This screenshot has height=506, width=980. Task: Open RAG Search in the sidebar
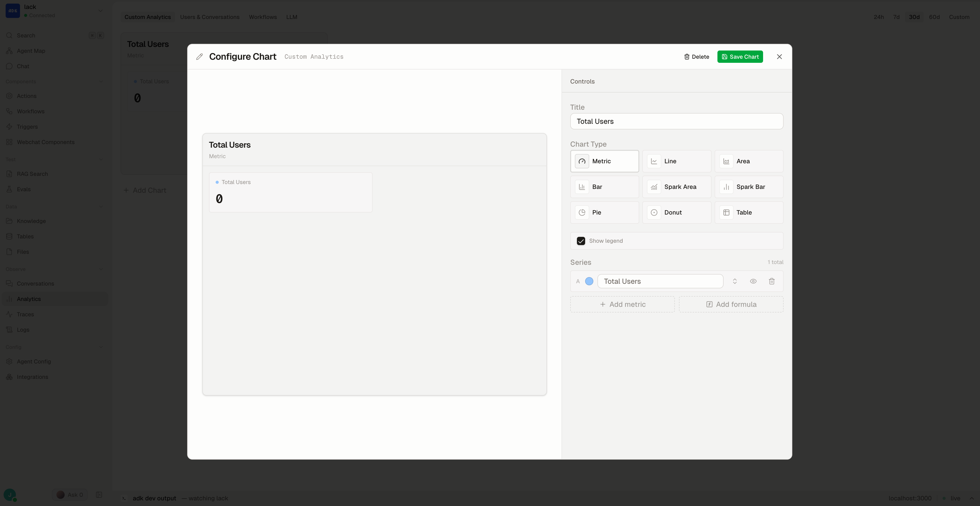(55, 174)
